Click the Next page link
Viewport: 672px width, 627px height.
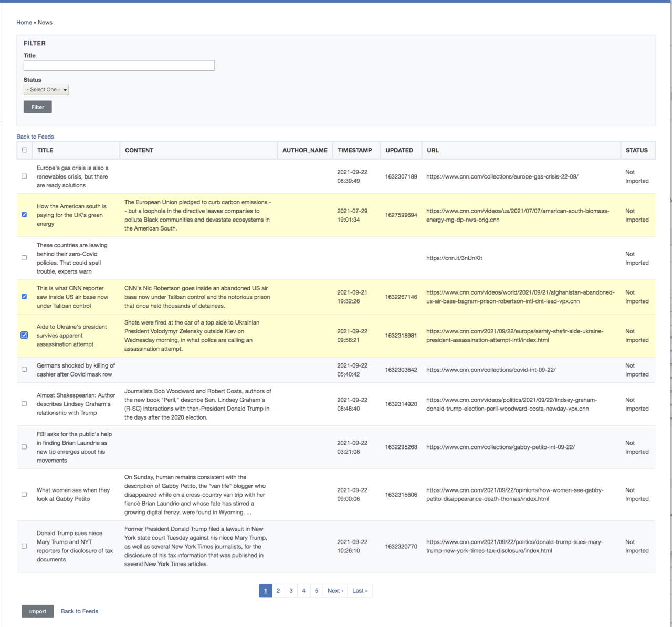pyautogui.click(x=335, y=591)
